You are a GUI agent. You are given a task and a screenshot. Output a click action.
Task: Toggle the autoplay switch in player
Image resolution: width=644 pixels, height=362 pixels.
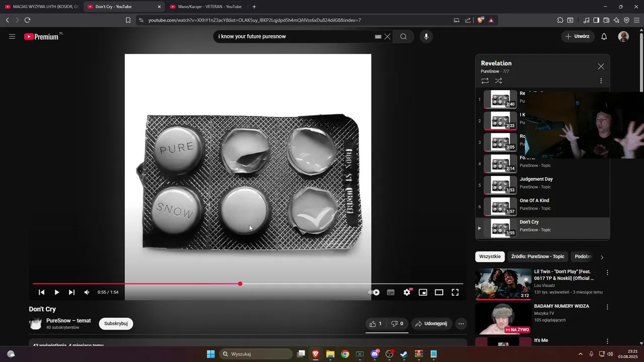374,292
